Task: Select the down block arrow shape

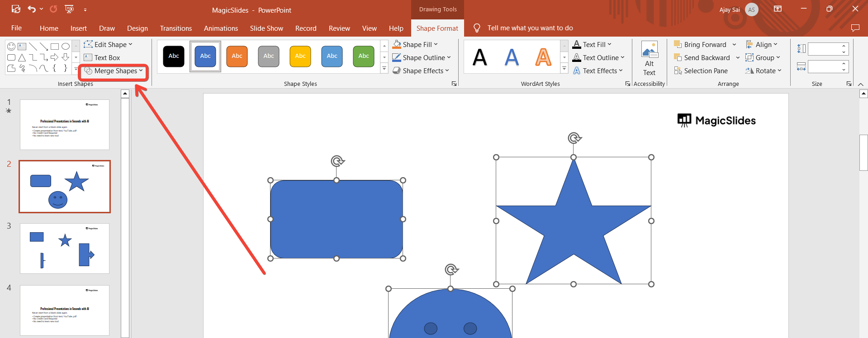Action: [66, 57]
